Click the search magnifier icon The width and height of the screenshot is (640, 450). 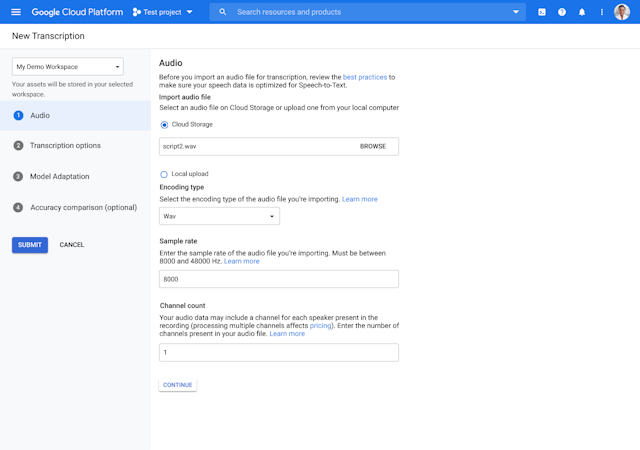tap(222, 12)
